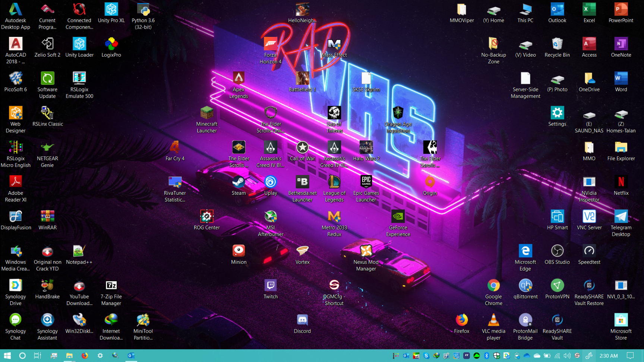Image resolution: width=644 pixels, height=362 pixels.
Task: Open the Mass Effect desktop icon
Action: point(334,47)
